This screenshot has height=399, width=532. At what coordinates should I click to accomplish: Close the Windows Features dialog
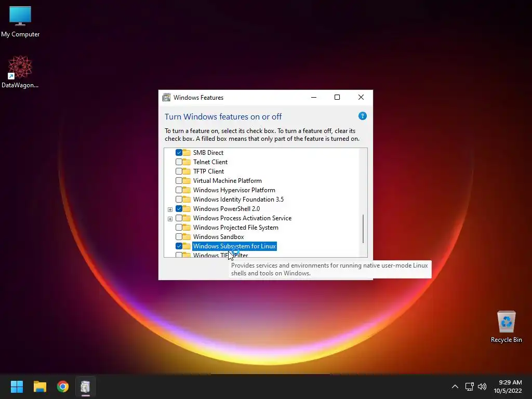361,97
